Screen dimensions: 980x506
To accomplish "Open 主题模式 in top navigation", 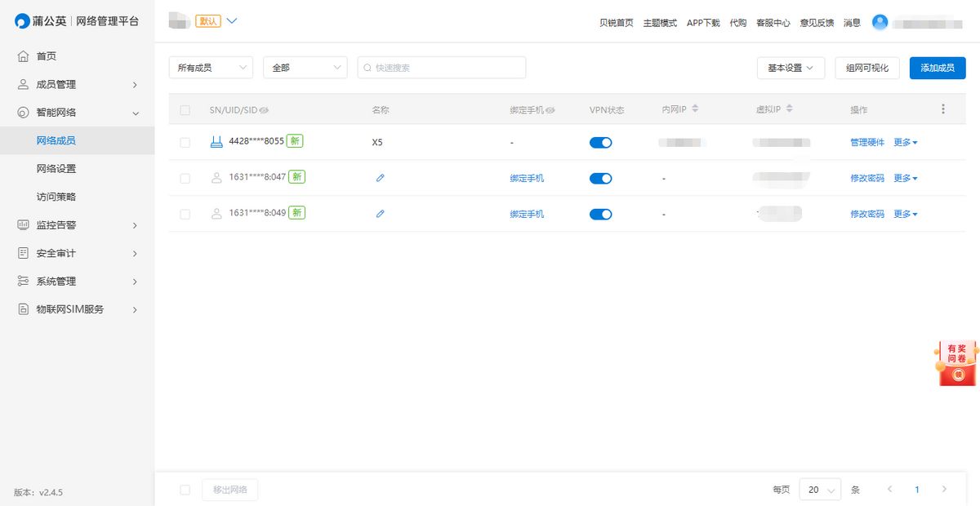I will click(660, 23).
